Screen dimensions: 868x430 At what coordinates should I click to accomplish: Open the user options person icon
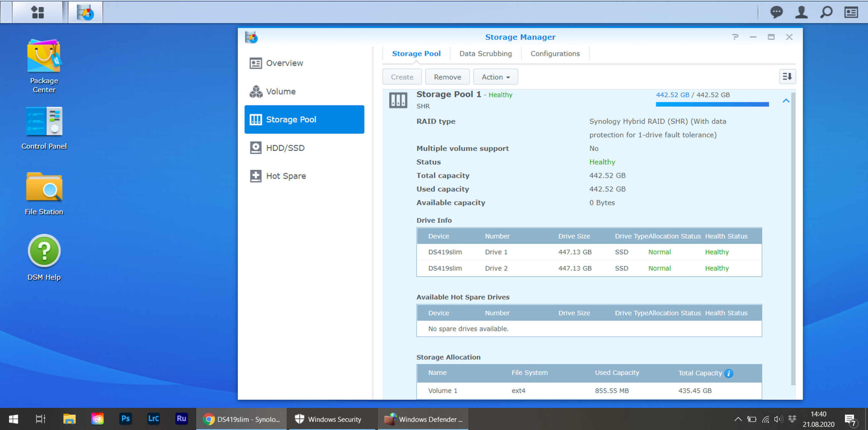pos(801,12)
